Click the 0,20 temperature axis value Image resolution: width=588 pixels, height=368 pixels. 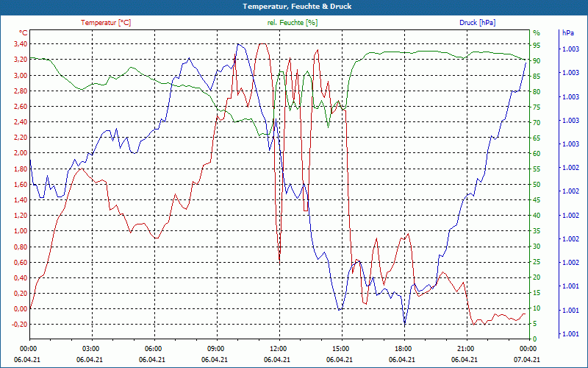point(21,294)
